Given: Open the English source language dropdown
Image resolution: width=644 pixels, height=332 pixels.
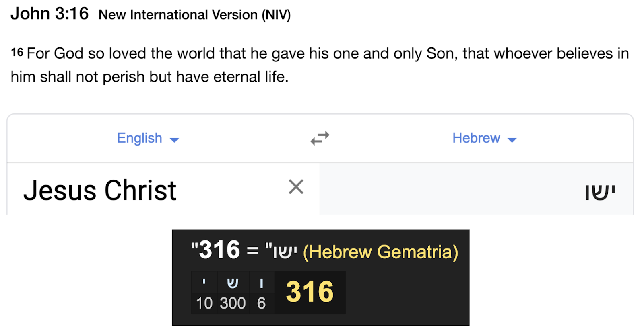Looking at the screenshot, I should [x=148, y=138].
